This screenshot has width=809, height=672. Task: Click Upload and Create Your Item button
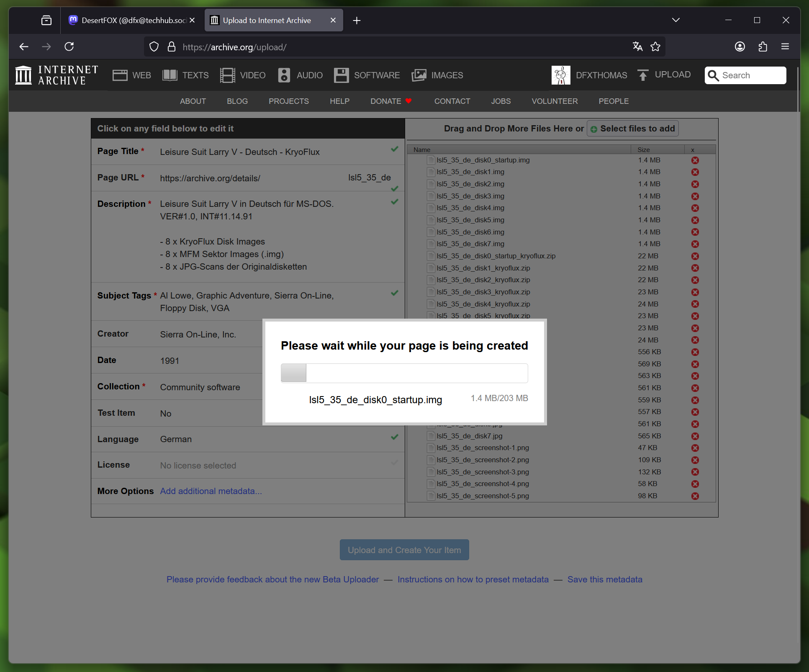[x=404, y=550]
